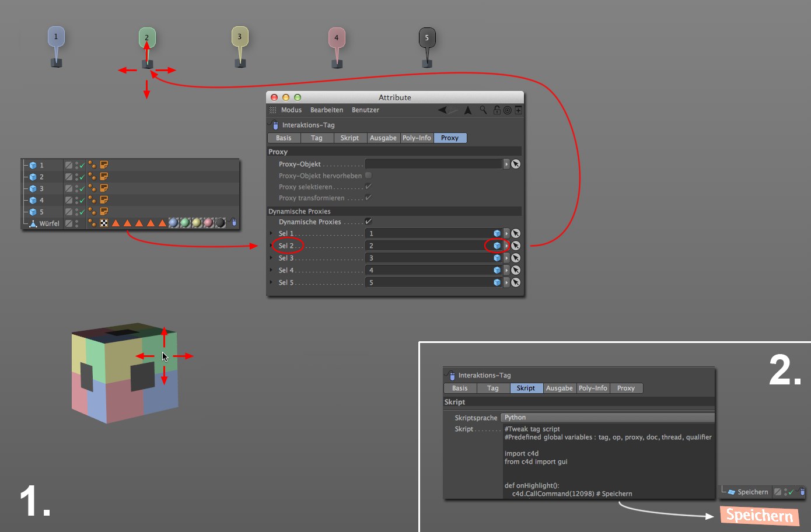Click the checkerboard UVW tag on Würfel
This screenshot has width=811, height=532.
click(x=104, y=223)
